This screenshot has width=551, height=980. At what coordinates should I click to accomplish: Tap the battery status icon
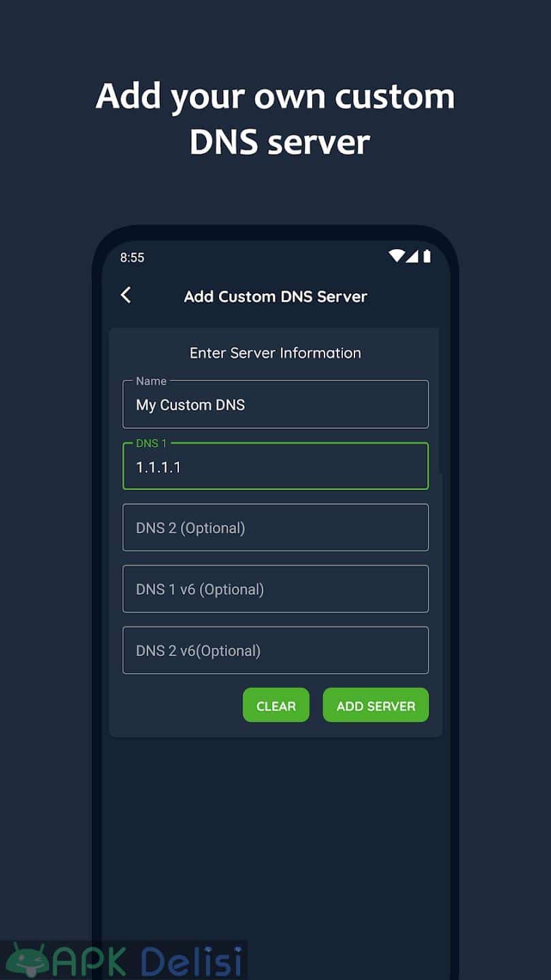[x=427, y=256]
